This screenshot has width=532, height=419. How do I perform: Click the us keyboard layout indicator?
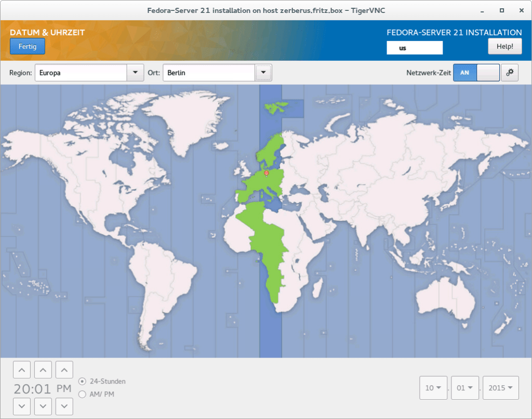click(x=415, y=48)
